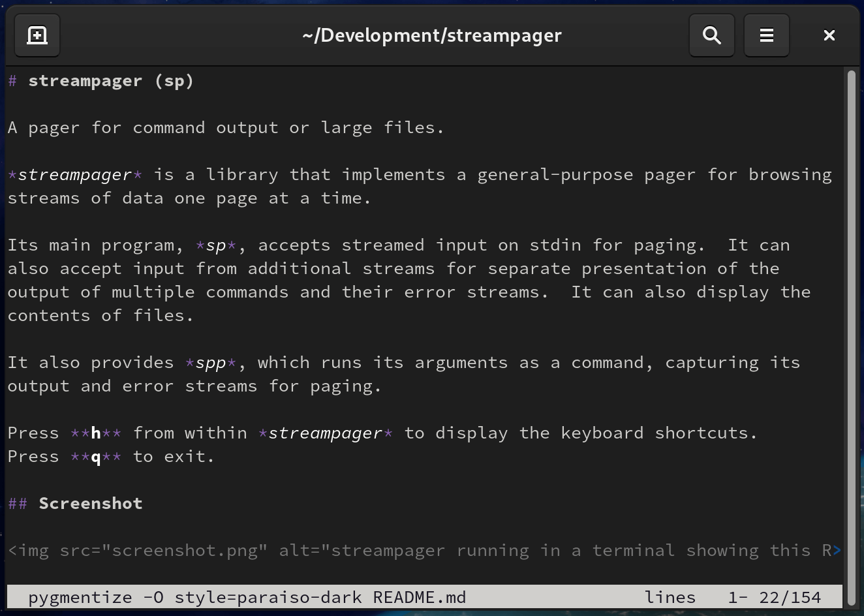Click the Screenshot section heading
This screenshot has width=864, height=616.
90,503
